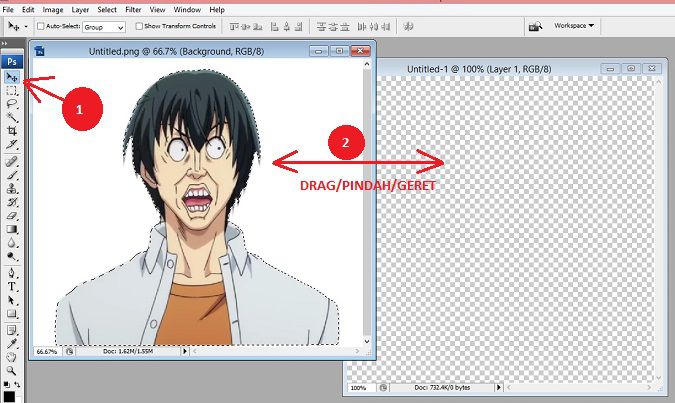The width and height of the screenshot is (675, 403).
Task: Open the Workspace dropdown
Action: coord(574,26)
